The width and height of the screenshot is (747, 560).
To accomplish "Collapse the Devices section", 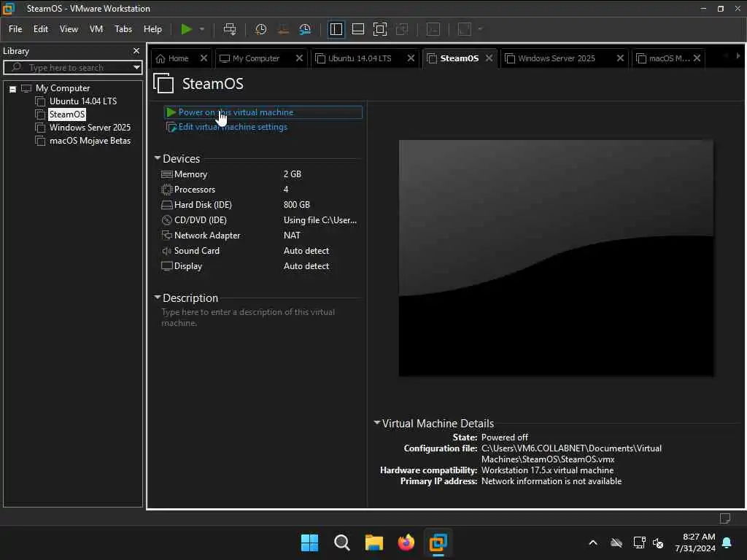I will (x=158, y=157).
